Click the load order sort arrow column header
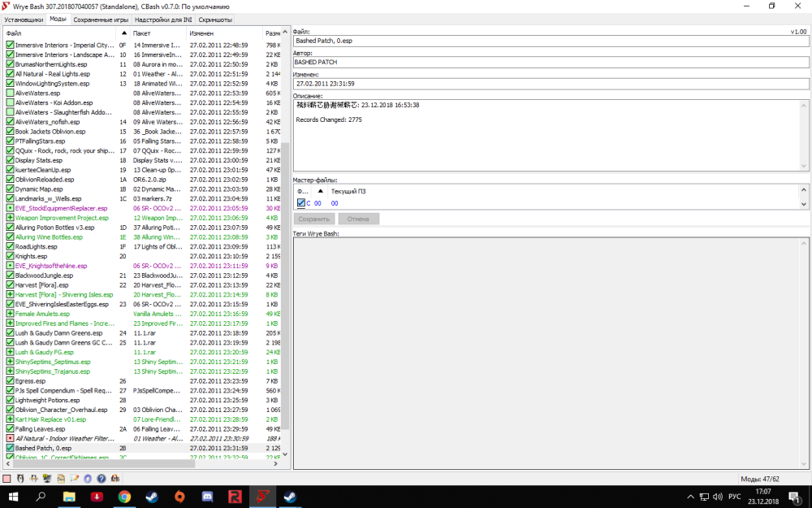Viewport: 812px width, 508px height. [x=123, y=33]
